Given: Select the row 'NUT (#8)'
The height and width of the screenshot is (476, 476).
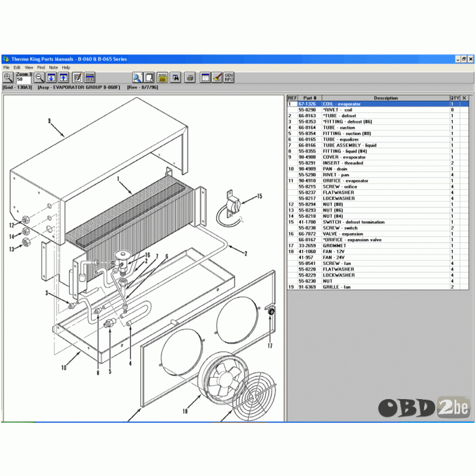Looking at the screenshot, I should point(378,204).
